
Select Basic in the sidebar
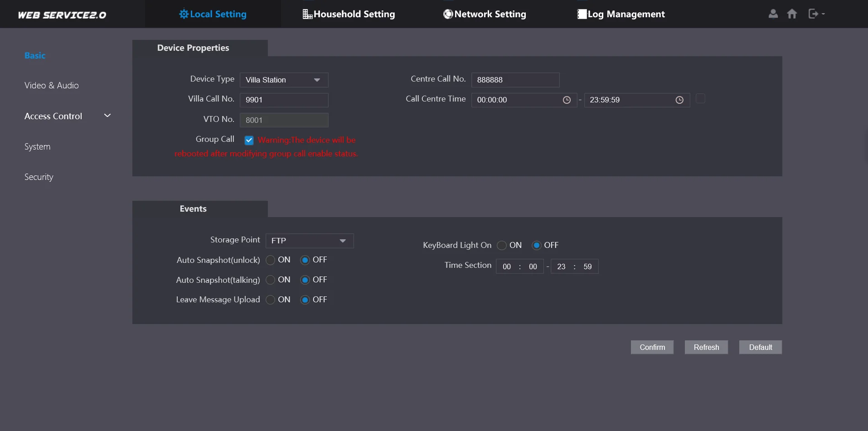tap(35, 56)
